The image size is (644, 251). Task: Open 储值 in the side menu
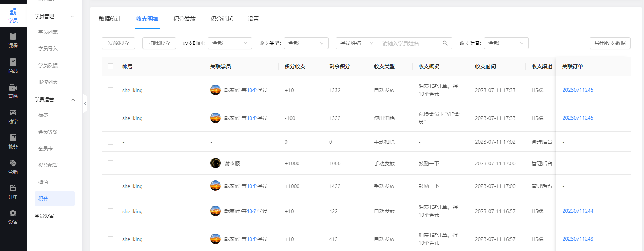(43, 182)
